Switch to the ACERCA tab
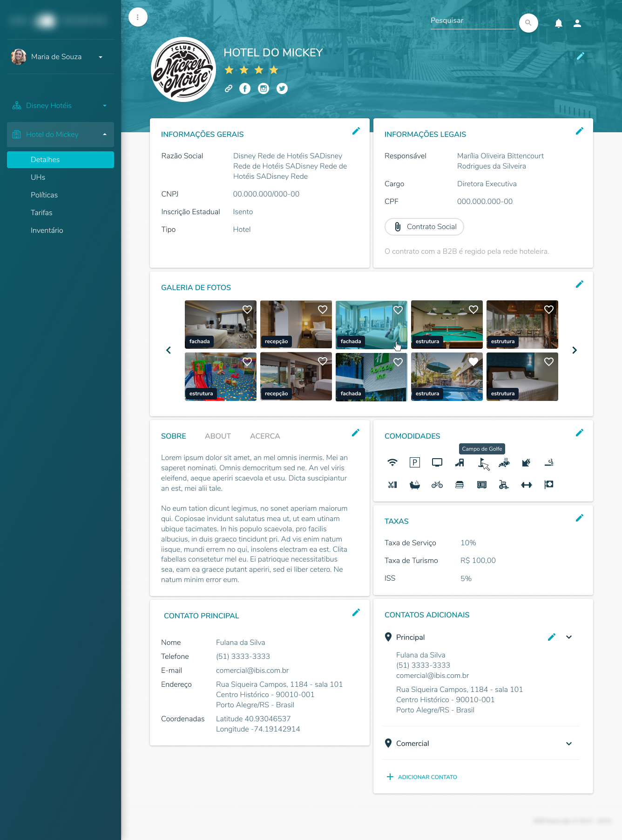The image size is (622, 840). (265, 436)
